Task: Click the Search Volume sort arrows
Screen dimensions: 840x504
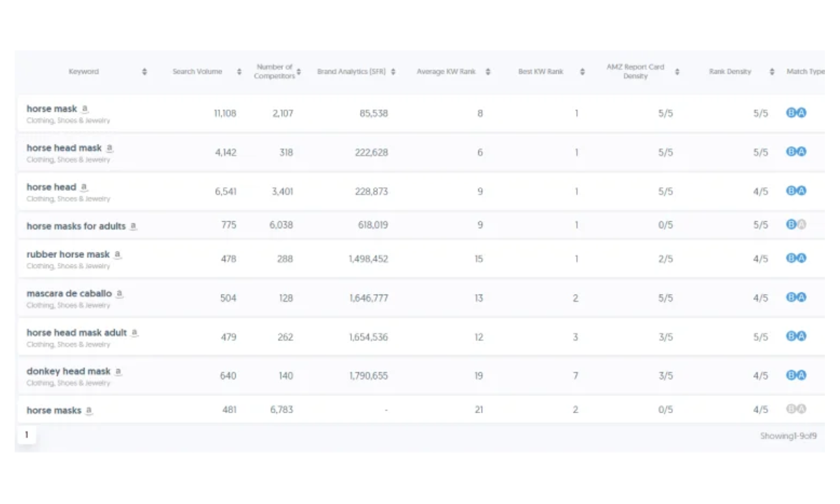Action: point(239,71)
